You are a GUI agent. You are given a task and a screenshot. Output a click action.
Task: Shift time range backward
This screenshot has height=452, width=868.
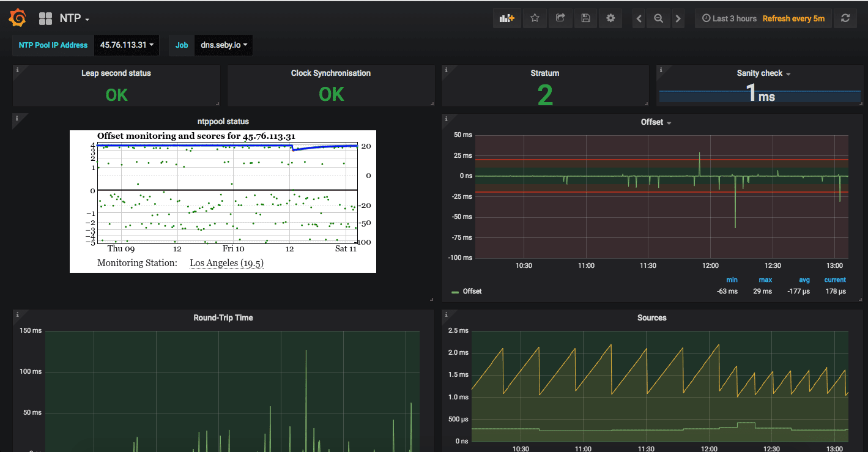639,18
